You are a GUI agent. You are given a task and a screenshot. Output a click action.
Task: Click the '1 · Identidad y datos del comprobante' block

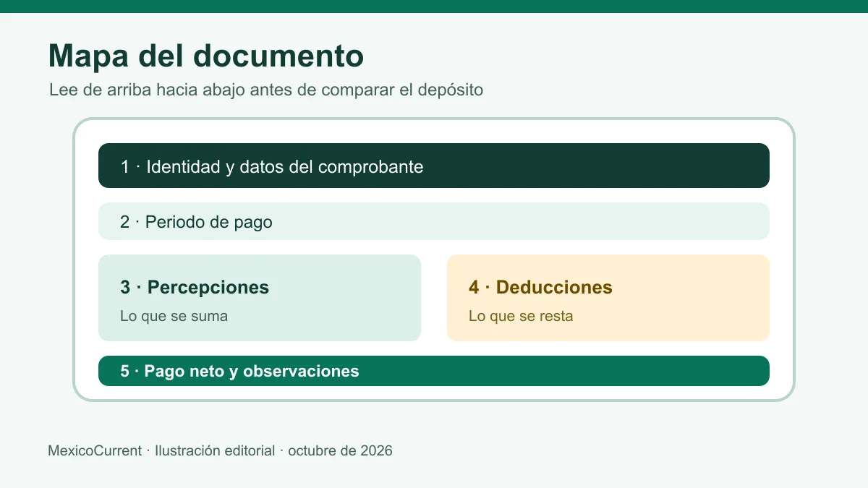pyautogui.click(x=434, y=166)
